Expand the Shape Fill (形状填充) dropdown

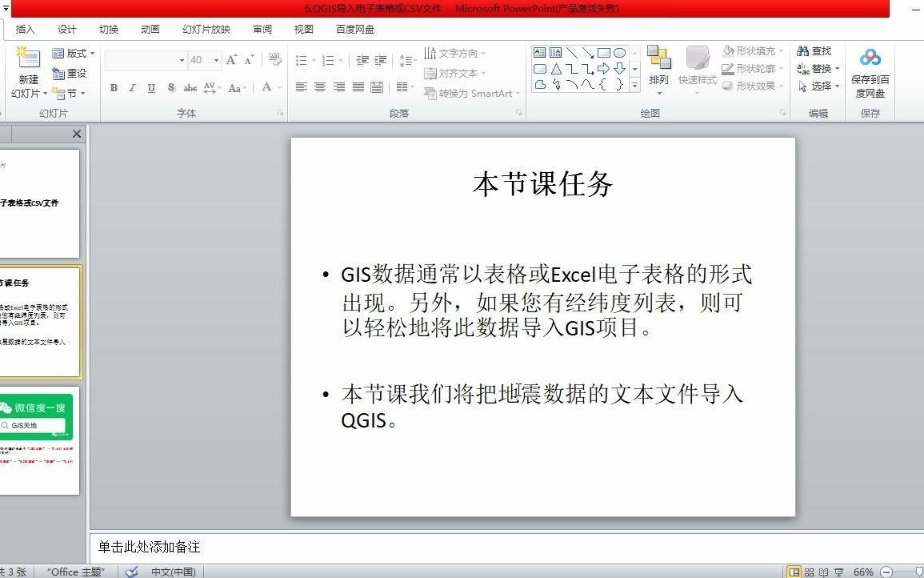coord(780,50)
